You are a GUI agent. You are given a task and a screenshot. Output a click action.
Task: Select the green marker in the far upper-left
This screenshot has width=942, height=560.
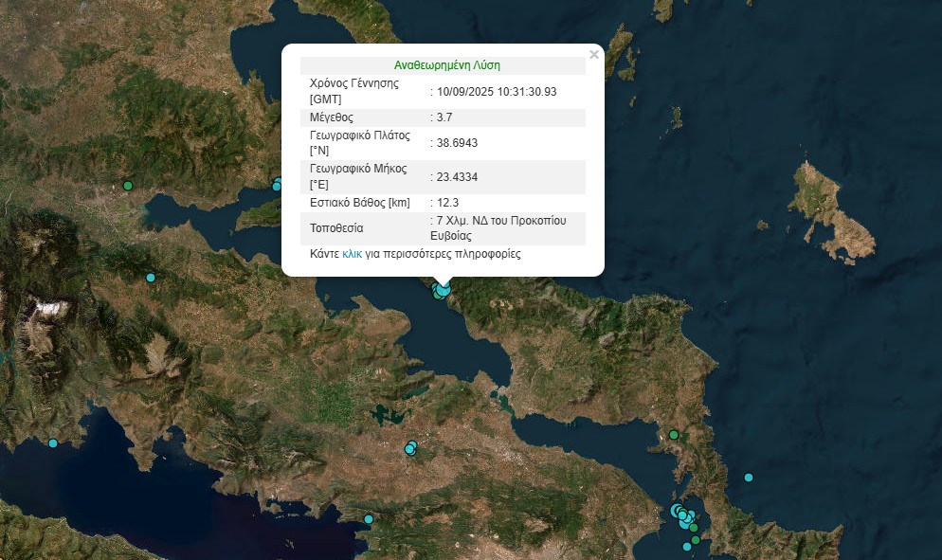(x=128, y=186)
